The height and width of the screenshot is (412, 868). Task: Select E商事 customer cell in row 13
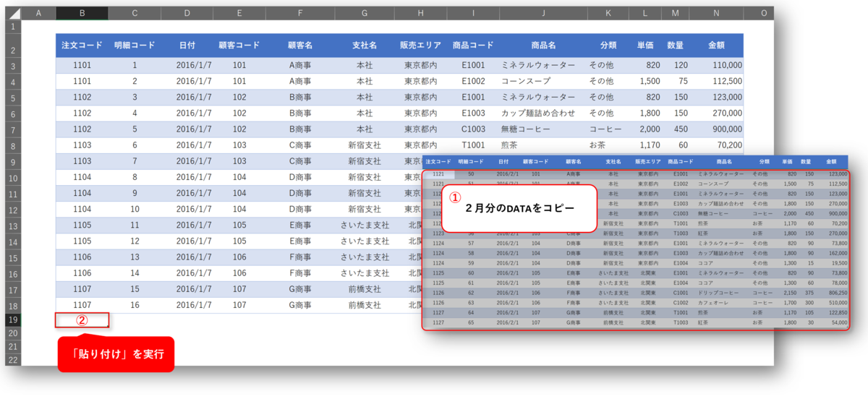(x=300, y=225)
